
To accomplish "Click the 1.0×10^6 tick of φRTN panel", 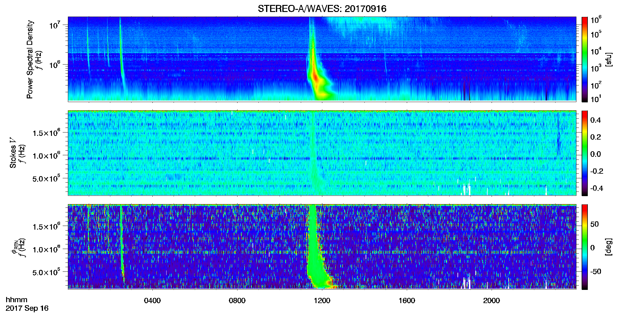I will coord(46,249).
